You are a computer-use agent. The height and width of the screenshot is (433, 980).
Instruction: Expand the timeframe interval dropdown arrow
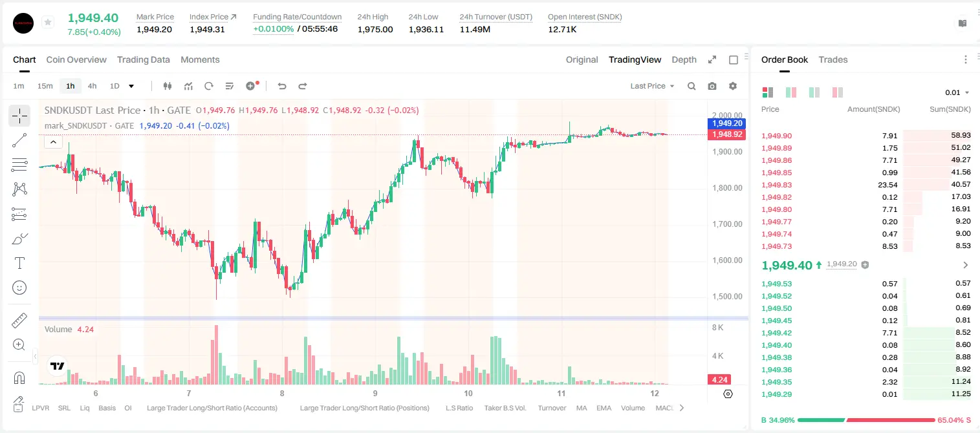click(131, 86)
